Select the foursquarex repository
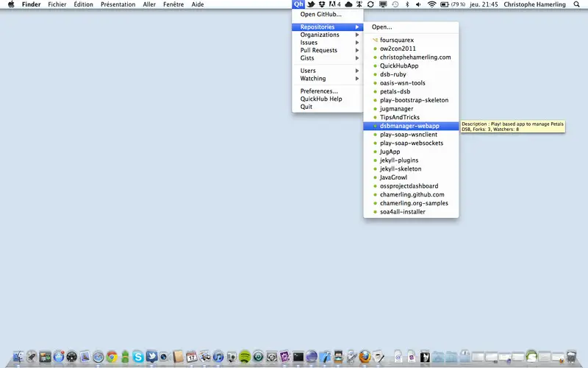 coord(411,40)
